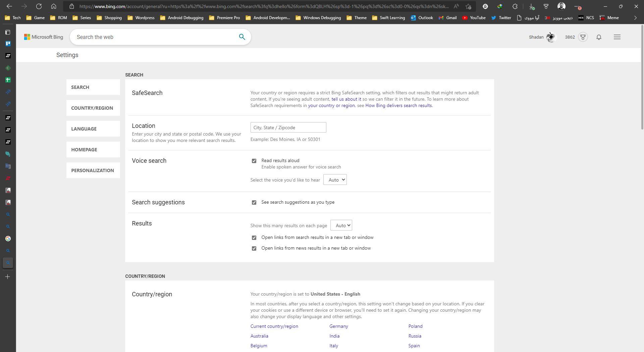
Task: Show more bookmarks with chevron arrow
Action: pos(635,18)
